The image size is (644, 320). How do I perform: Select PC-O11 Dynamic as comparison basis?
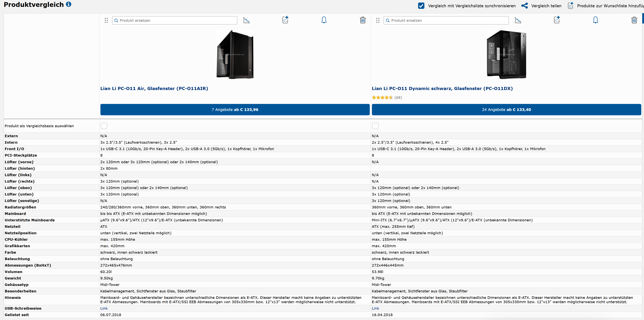375,126
